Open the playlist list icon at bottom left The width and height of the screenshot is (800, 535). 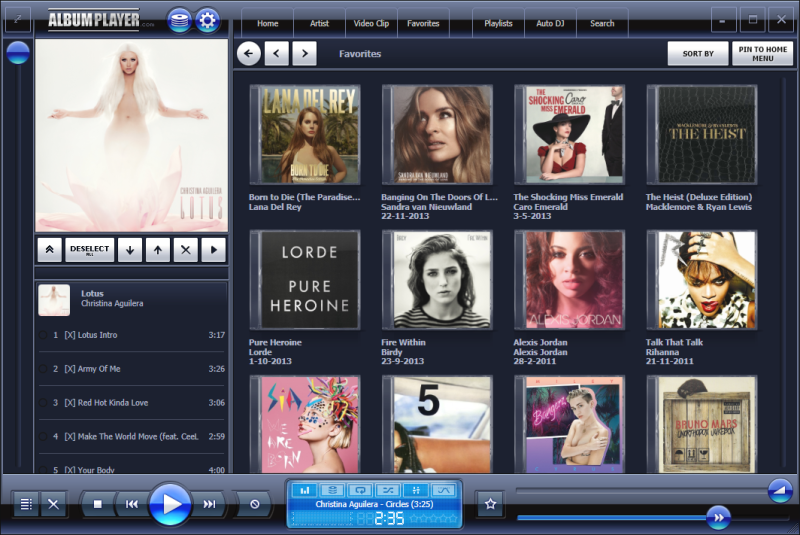pos(26,504)
